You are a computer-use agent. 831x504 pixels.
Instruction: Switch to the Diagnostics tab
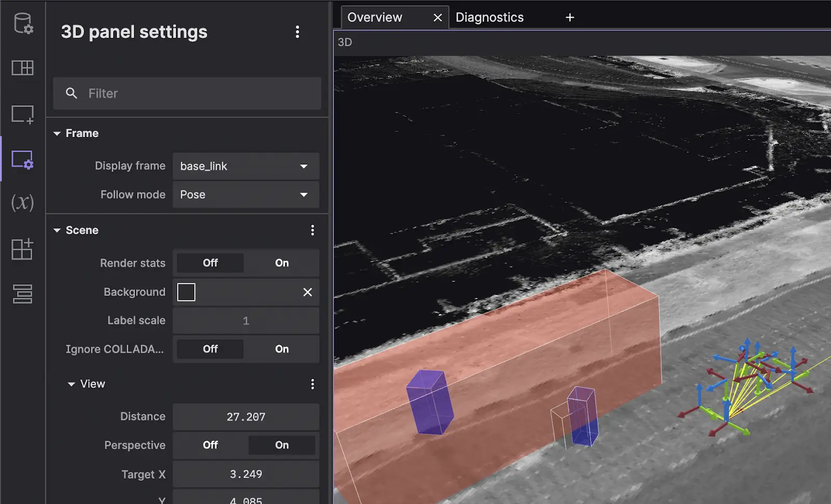click(x=489, y=18)
